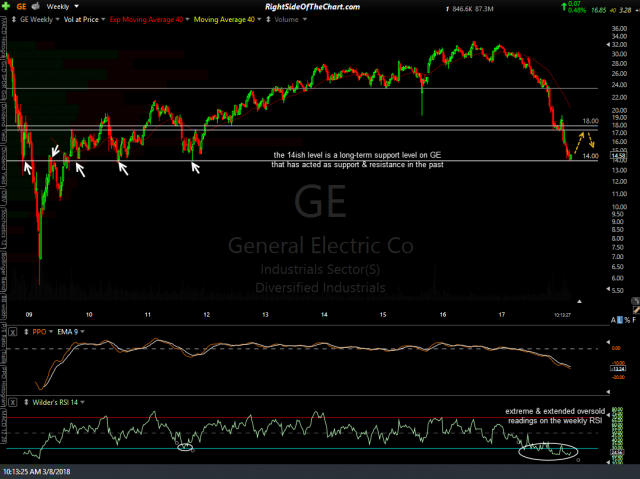Click the 18.00 resistance level label
Image resolution: width=640 pixels, height=479 pixels.
[590, 121]
